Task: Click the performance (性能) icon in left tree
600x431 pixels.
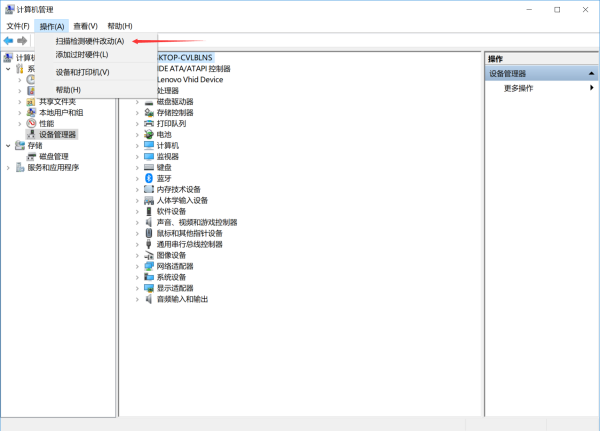Action: tap(31, 123)
